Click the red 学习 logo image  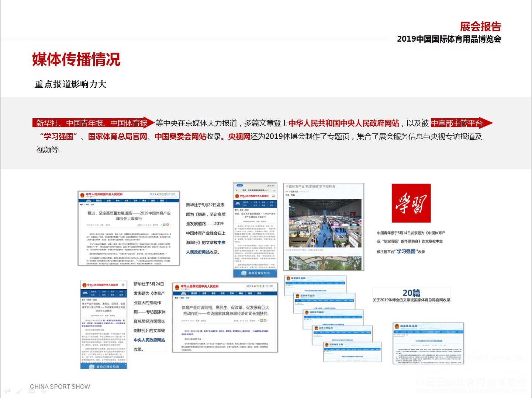coord(411,203)
